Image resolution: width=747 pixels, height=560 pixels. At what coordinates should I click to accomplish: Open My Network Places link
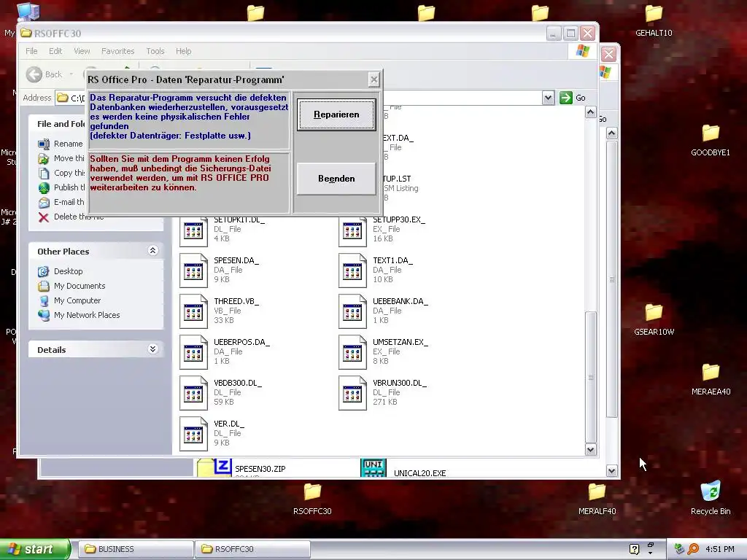coord(87,315)
